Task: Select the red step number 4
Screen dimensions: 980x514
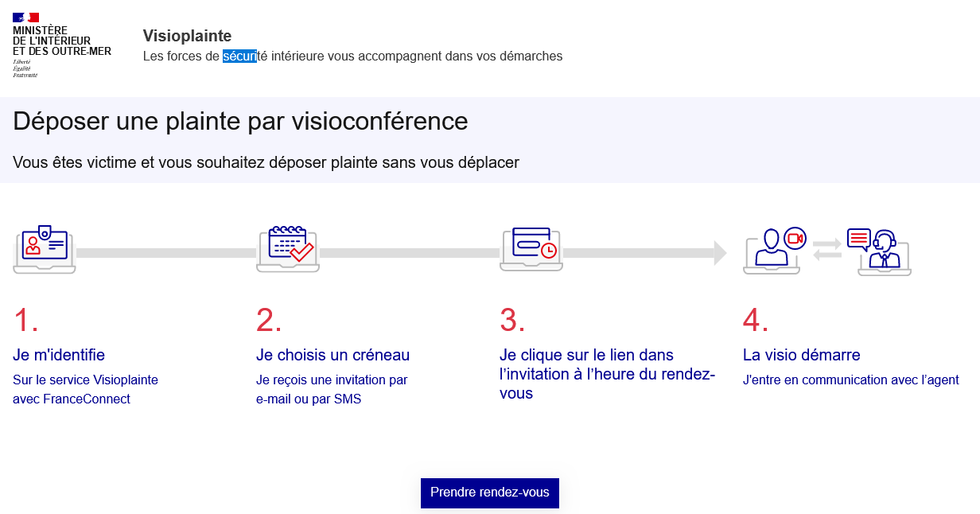Action: tap(756, 320)
